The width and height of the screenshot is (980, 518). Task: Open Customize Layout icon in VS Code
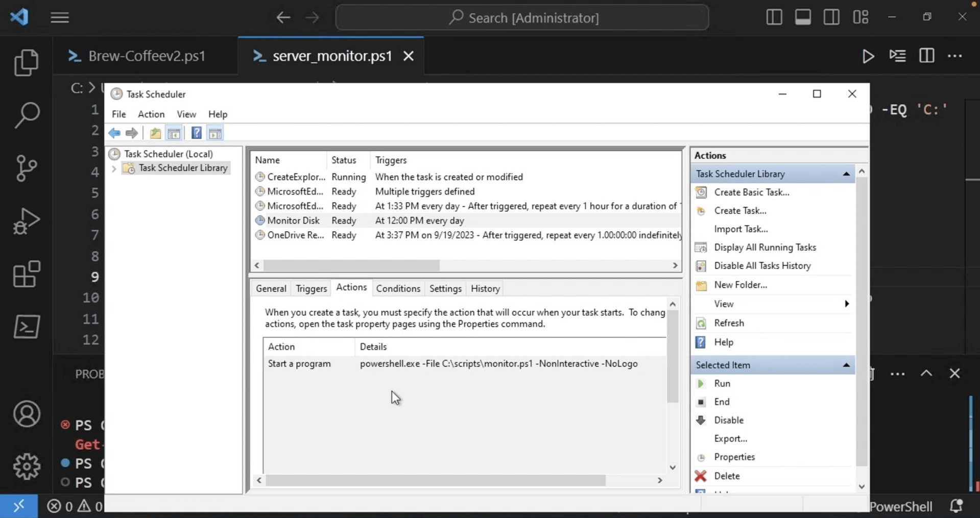pyautogui.click(x=861, y=17)
